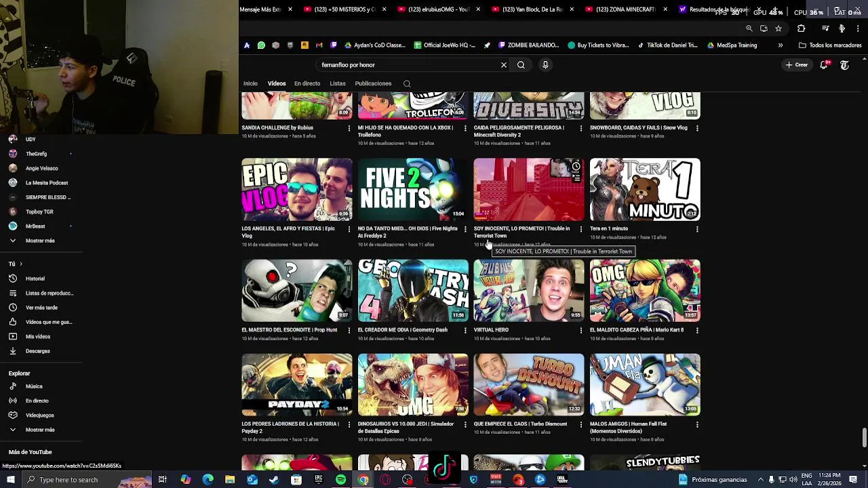The width and height of the screenshot is (868, 488).
Task: Click the search magnifier button
Action: pyautogui.click(x=521, y=65)
